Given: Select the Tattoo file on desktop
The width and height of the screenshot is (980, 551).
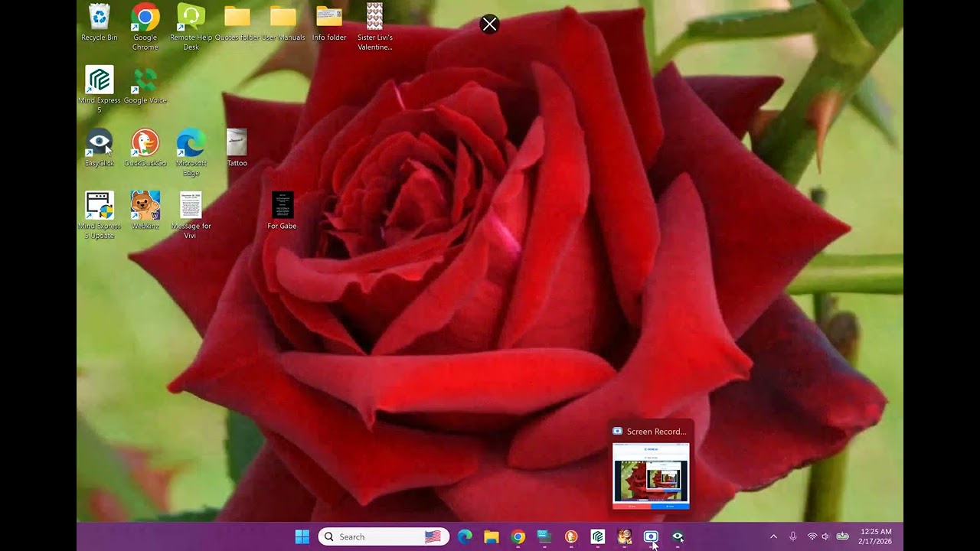Looking at the screenshot, I should coord(237,148).
